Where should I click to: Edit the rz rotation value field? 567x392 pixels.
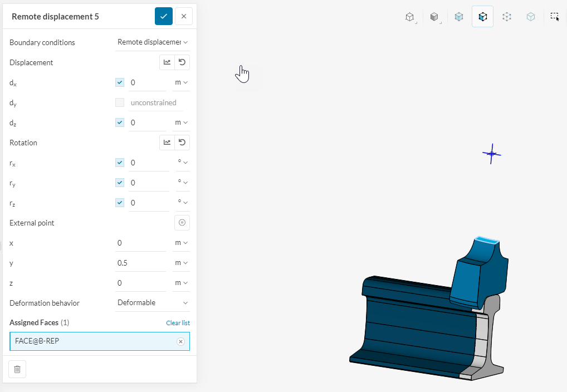[149, 203]
